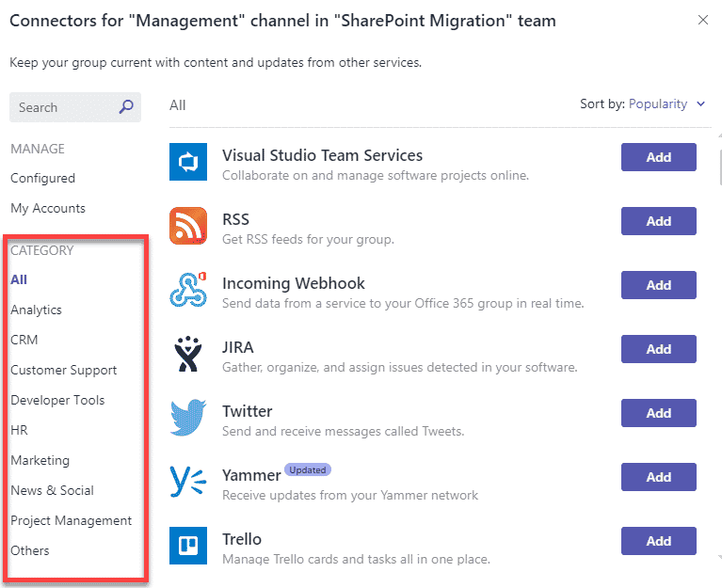The width and height of the screenshot is (722, 588).
Task: Click 'Get RSS feeds for your group' text
Action: pyautogui.click(x=308, y=239)
